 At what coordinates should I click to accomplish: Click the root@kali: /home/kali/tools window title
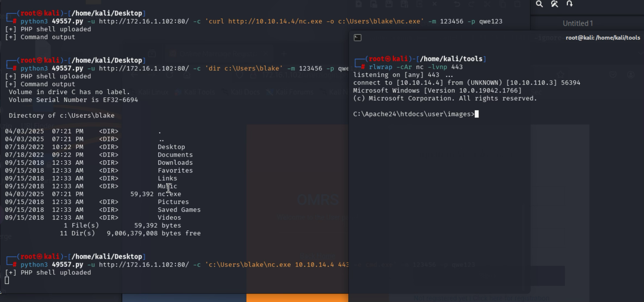(603, 38)
